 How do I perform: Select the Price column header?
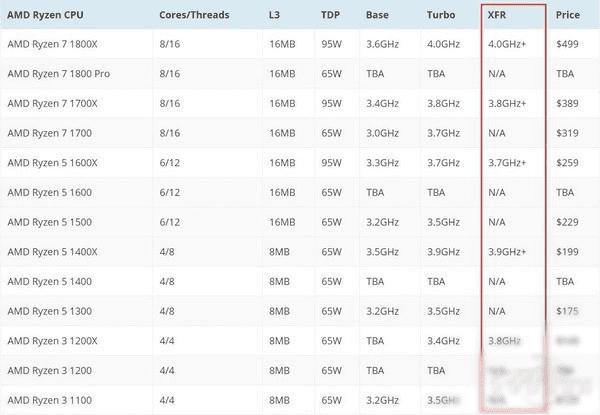click(568, 16)
